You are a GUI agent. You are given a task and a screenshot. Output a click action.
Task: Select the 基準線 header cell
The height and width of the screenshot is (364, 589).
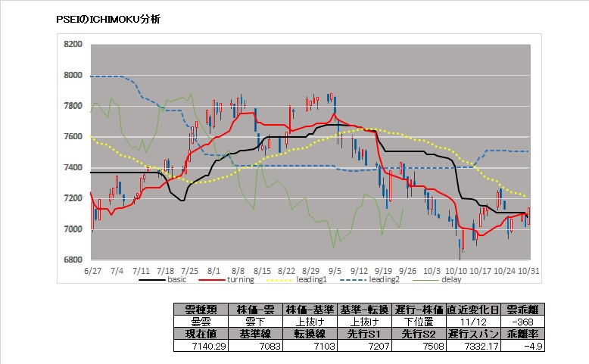(x=255, y=334)
